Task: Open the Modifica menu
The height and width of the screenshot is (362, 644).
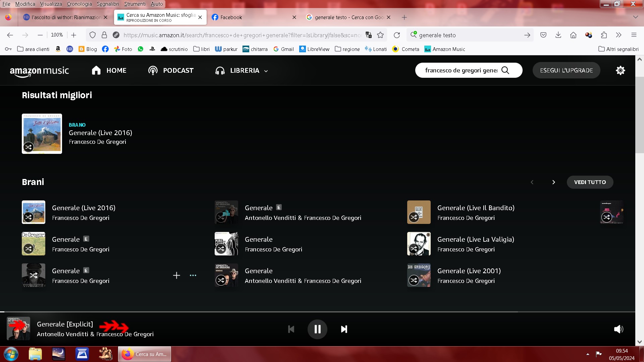Action: [x=25, y=4]
